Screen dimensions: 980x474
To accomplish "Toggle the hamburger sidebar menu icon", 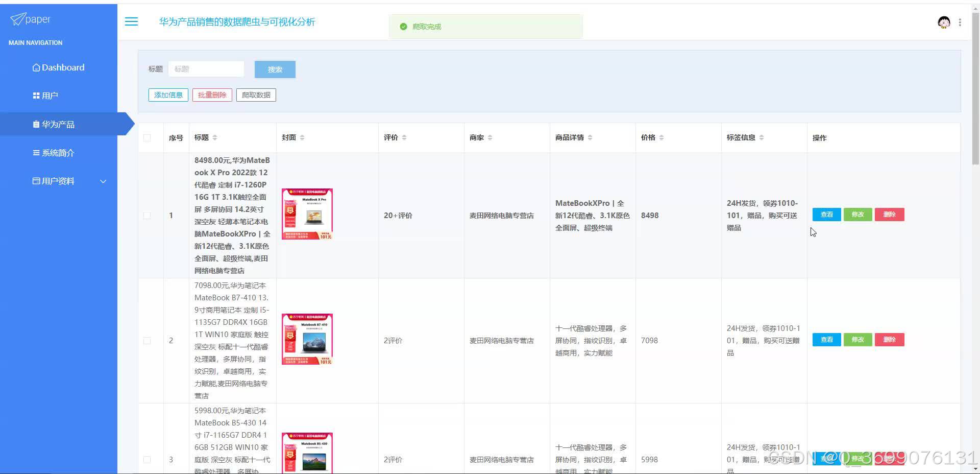I will pos(131,21).
